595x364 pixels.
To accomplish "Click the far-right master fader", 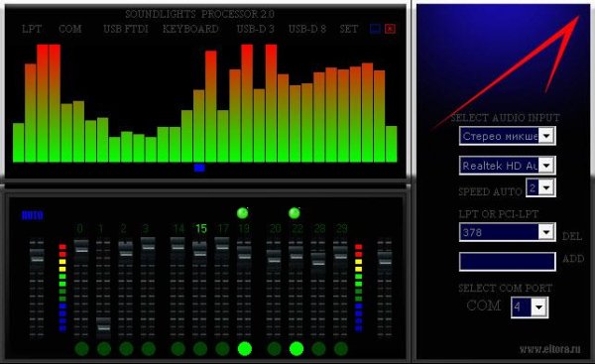I will click(x=385, y=261).
